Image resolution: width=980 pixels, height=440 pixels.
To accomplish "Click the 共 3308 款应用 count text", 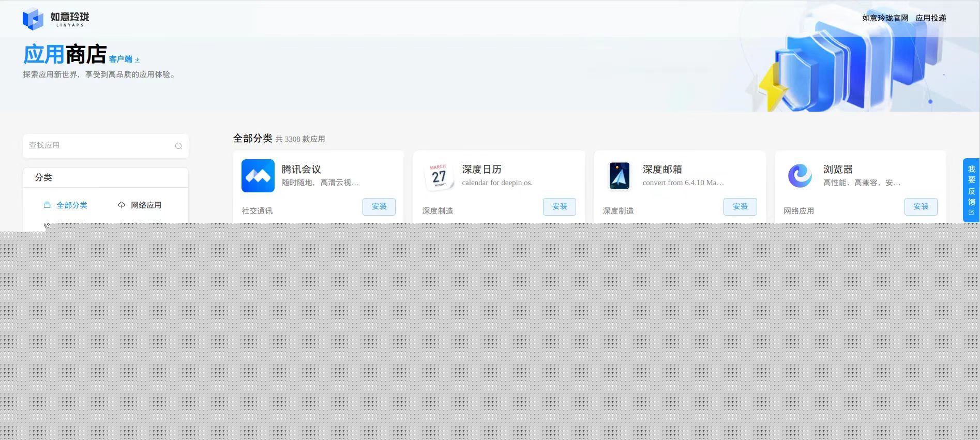I will click(300, 139).
